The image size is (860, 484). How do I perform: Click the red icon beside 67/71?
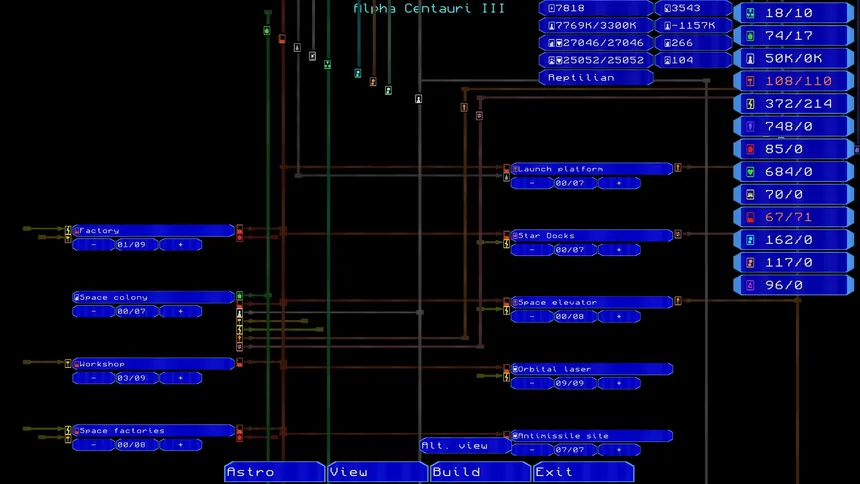click(750, 217)
